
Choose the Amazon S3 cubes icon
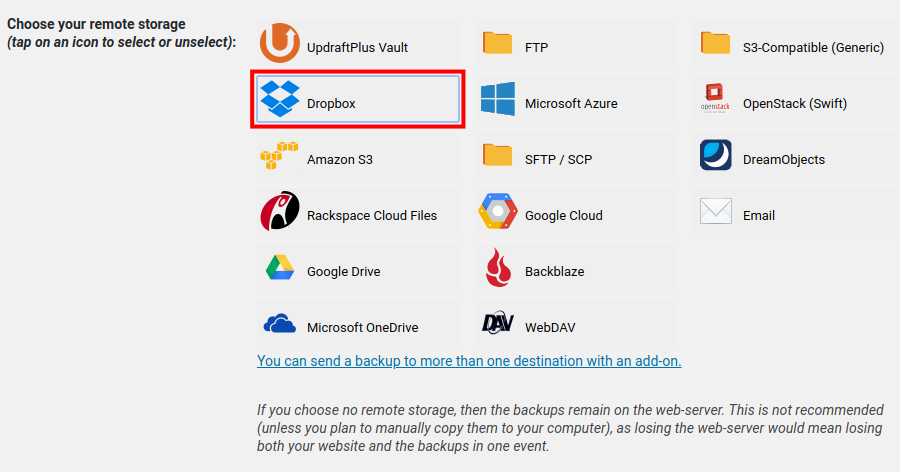(x=279, y=156)
